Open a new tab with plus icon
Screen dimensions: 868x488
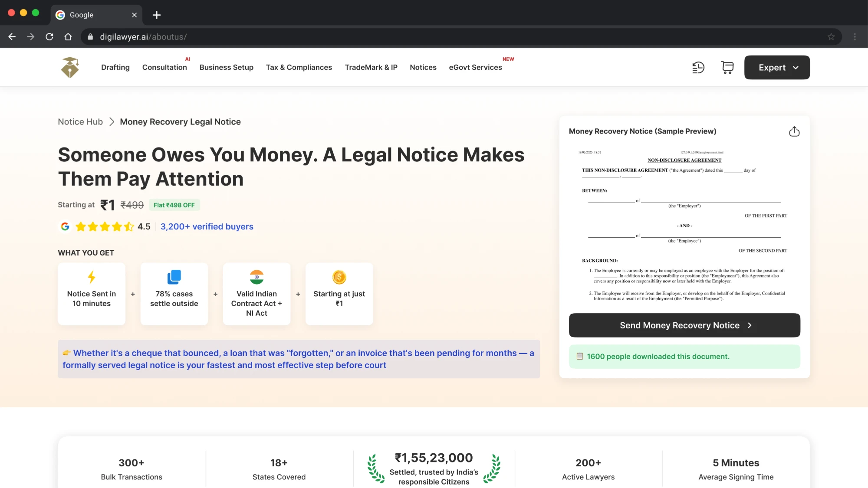[x=157, y=15]
